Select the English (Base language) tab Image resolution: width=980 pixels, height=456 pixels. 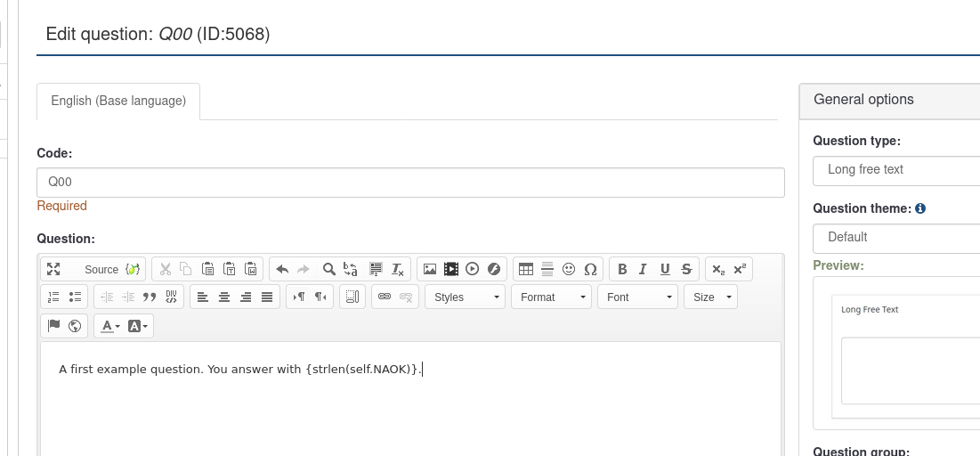118,101
